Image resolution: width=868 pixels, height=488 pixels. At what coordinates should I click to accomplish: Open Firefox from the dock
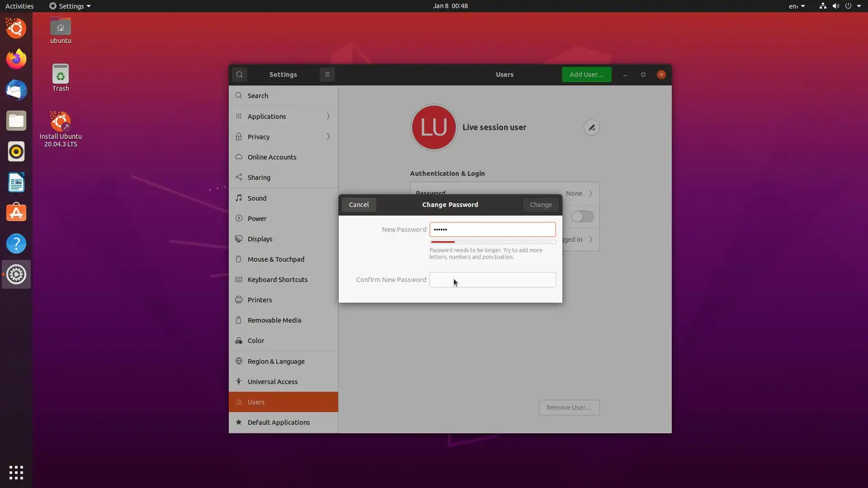pos(16,59)
